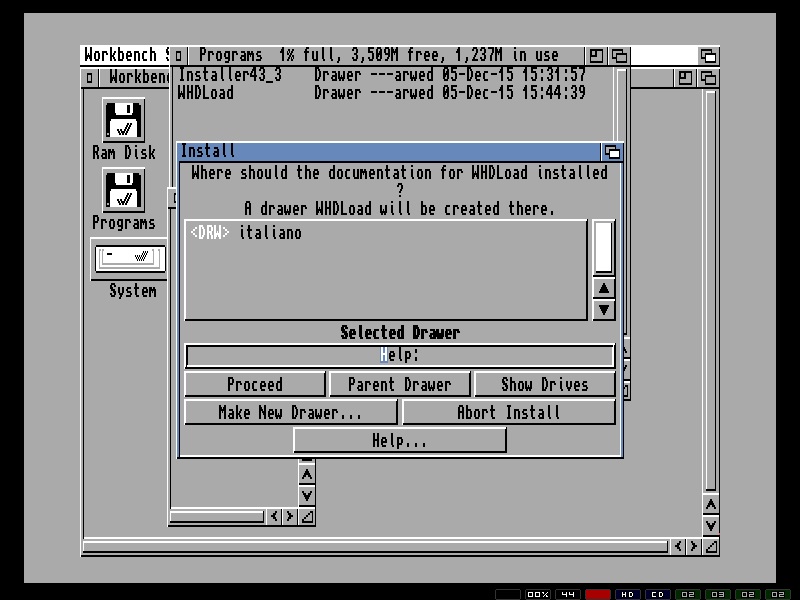The width and height of the screenshot is (800, 600).
Task: Click Workbench window zoom gadget
Action: pyautogui.click(x=685, y=78)
